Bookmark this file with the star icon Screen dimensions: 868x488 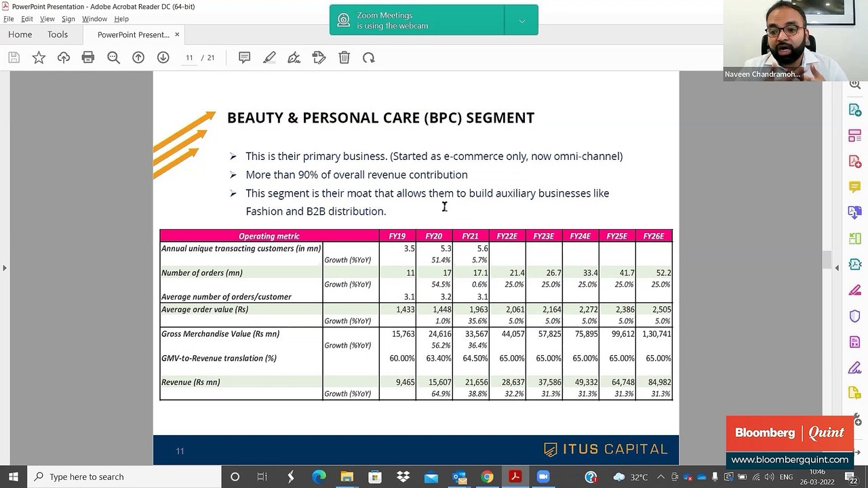click(39, 58)
